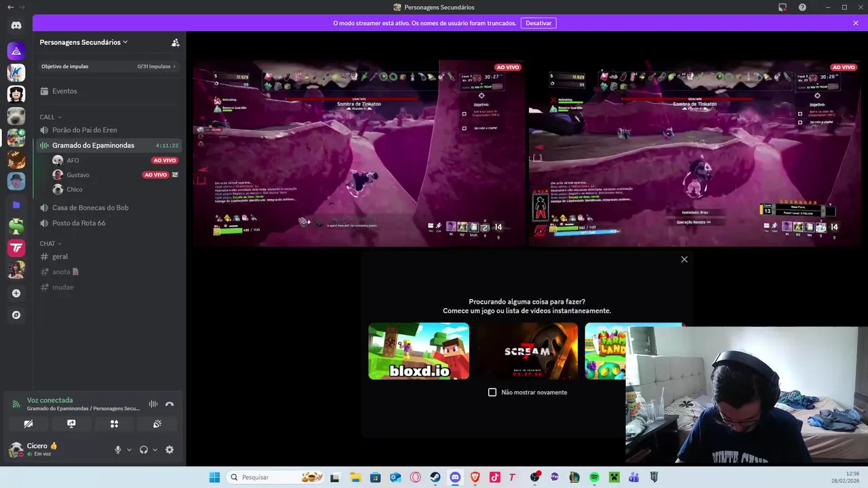Open user settings gear
Viewport: 868px width, 488px height.
click(x=170, y=449)
